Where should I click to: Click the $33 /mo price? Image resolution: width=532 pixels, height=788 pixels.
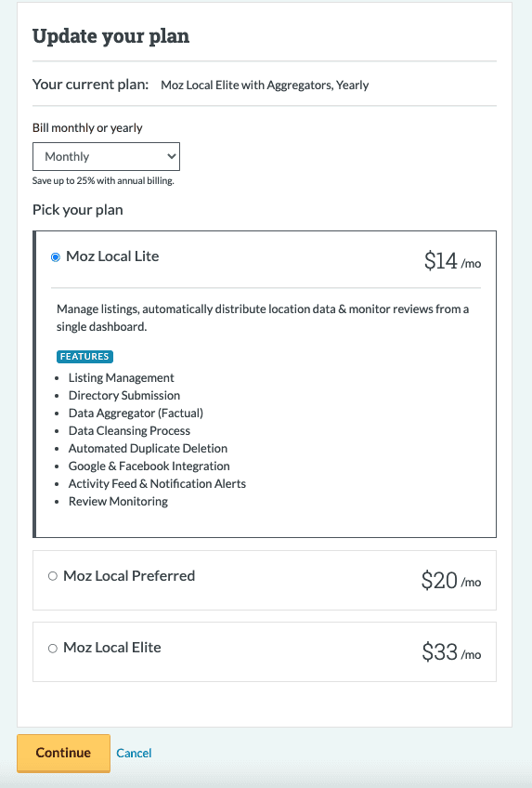tap(451, 652)
